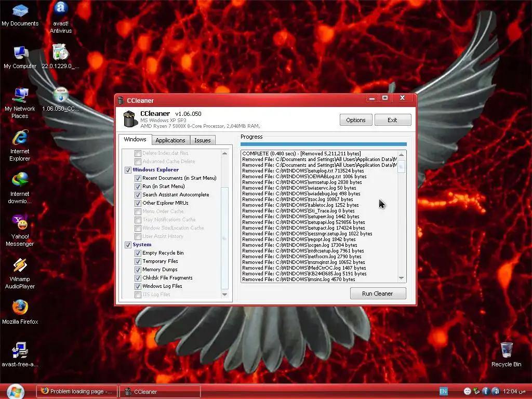Select the 1.06.050_CC installer icon
The width and height of the screenshot is (532, 399).
pos(61,100)
